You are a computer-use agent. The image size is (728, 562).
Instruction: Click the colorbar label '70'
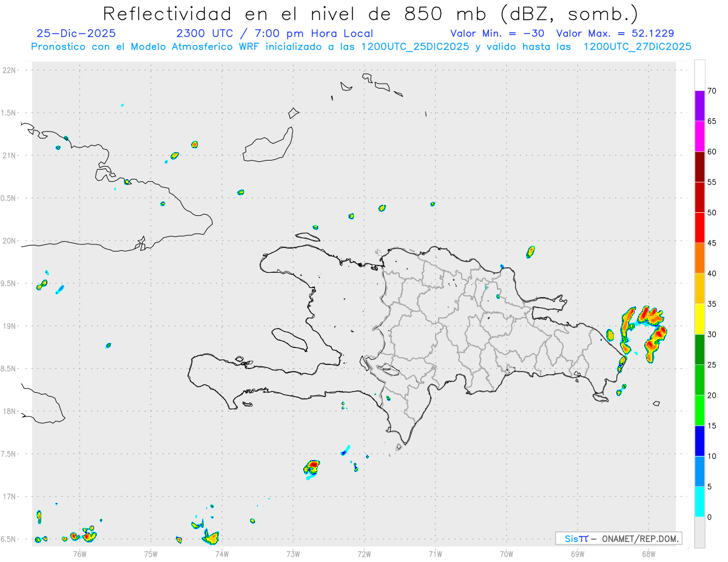712,90
